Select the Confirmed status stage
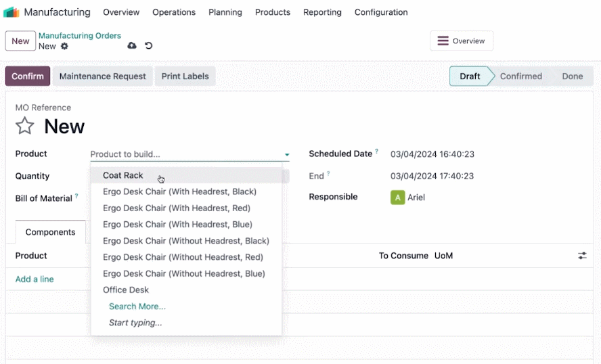The width and height of the screenshot is (601, 364). [521, 76]
